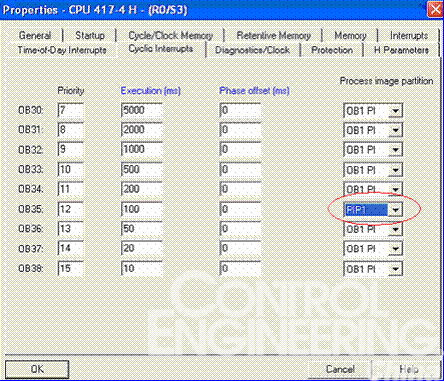Expand the OB35 PIP1 partition dropdown
The width and height of the screenshot is (444, 381).
[396, 210]
